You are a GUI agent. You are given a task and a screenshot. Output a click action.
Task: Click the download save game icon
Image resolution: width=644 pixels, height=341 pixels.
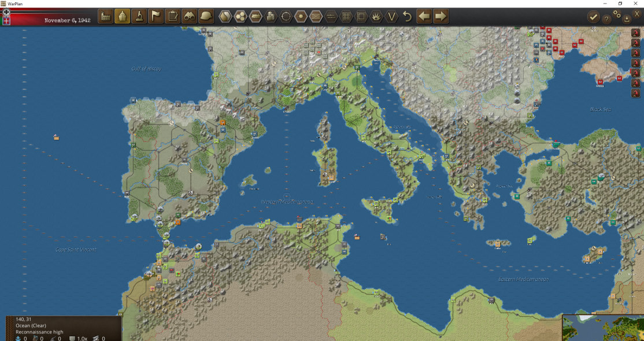[x=626, y=18]
